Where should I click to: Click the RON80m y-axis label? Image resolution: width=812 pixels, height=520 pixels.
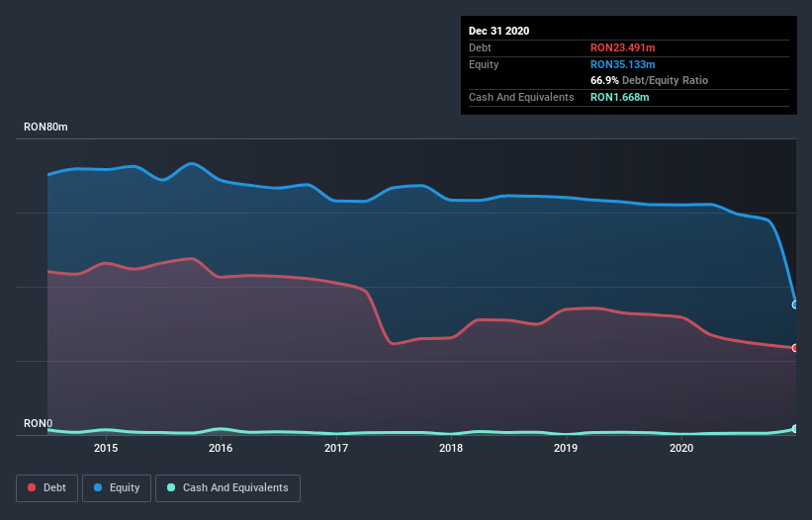click(45, 127)
